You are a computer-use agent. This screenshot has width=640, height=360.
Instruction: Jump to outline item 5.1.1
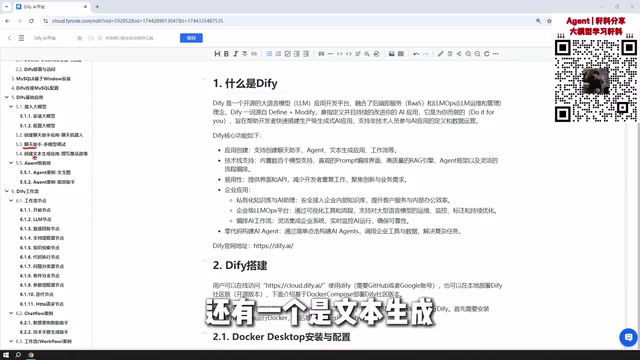38,116
